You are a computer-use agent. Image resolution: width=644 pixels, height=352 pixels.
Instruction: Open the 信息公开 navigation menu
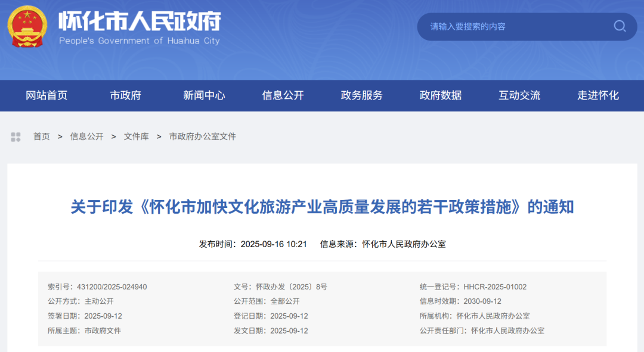point(282,95)
